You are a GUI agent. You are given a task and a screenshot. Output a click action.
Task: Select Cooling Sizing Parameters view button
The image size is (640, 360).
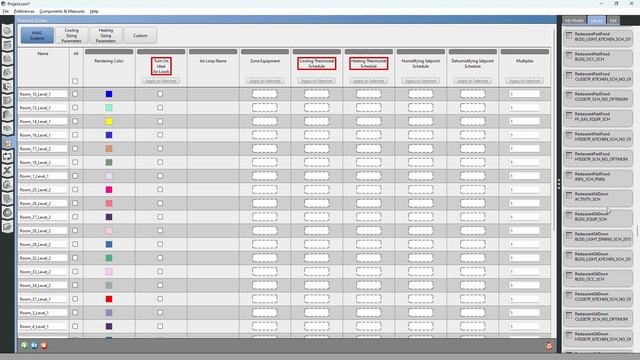tap(71, 36)
